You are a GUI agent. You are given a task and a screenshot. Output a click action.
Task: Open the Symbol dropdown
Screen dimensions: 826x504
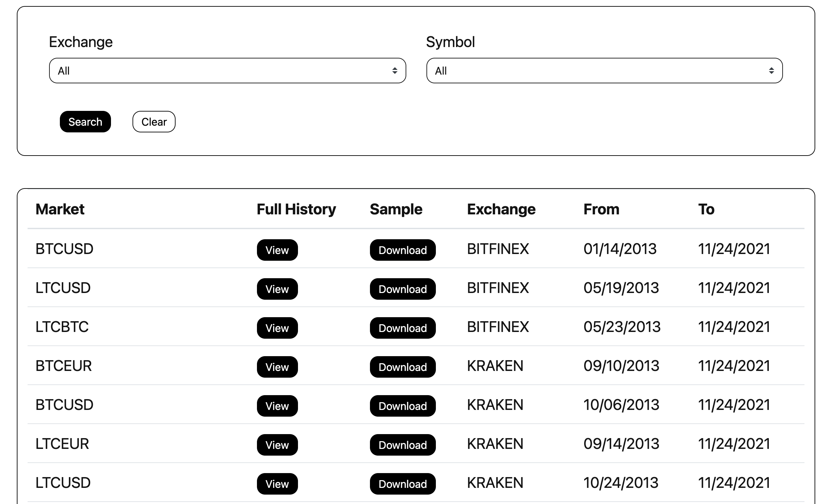click(x=604, y=71)
